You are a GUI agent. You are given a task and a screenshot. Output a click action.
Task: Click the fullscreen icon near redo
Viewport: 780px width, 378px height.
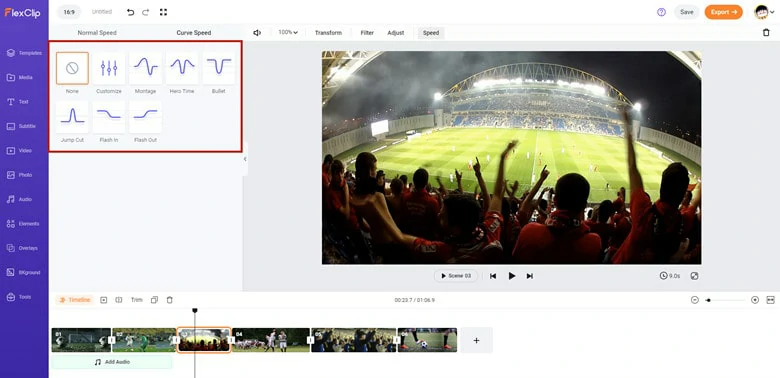point(163,12)
